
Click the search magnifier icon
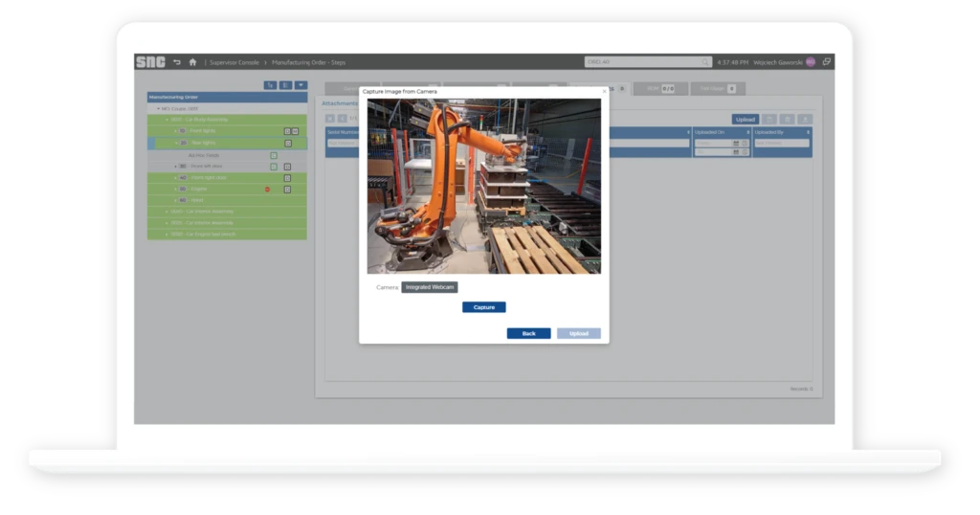click(x=706, y=62)
